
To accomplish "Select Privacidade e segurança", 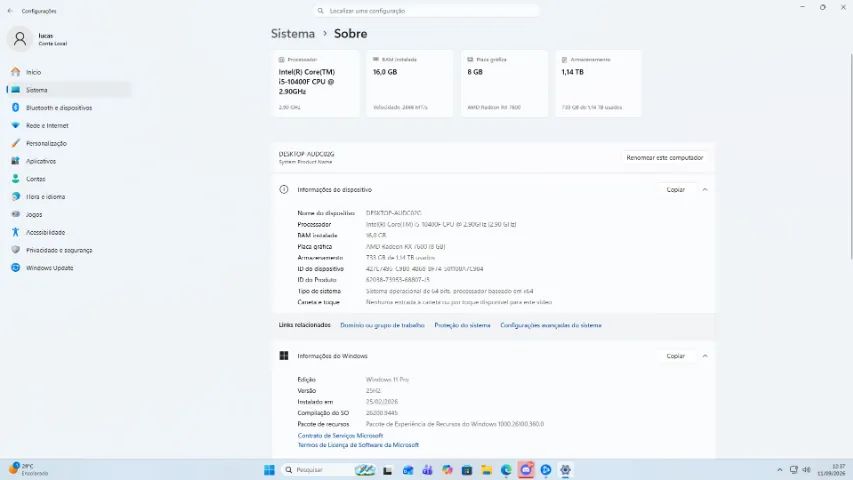I will [68, 250].
